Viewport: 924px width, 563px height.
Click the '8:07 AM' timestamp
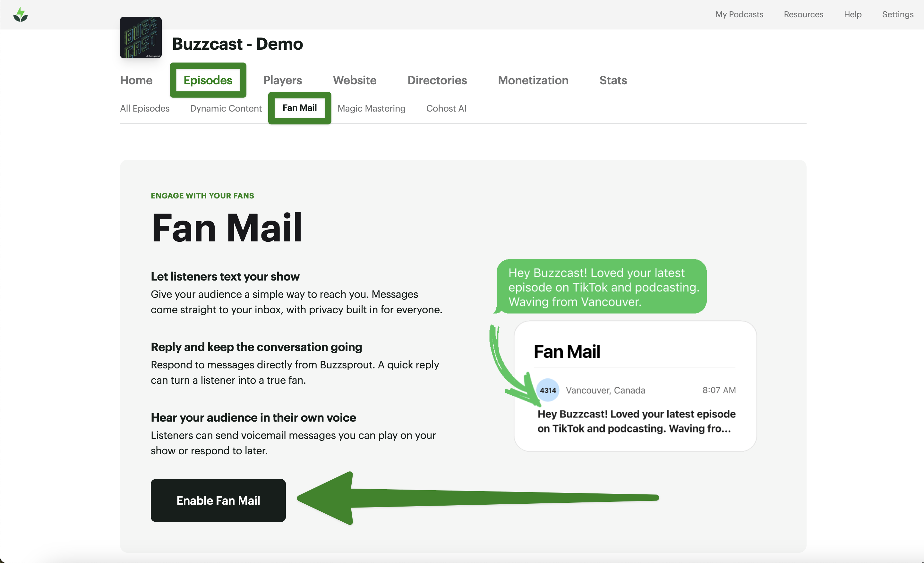719,390
